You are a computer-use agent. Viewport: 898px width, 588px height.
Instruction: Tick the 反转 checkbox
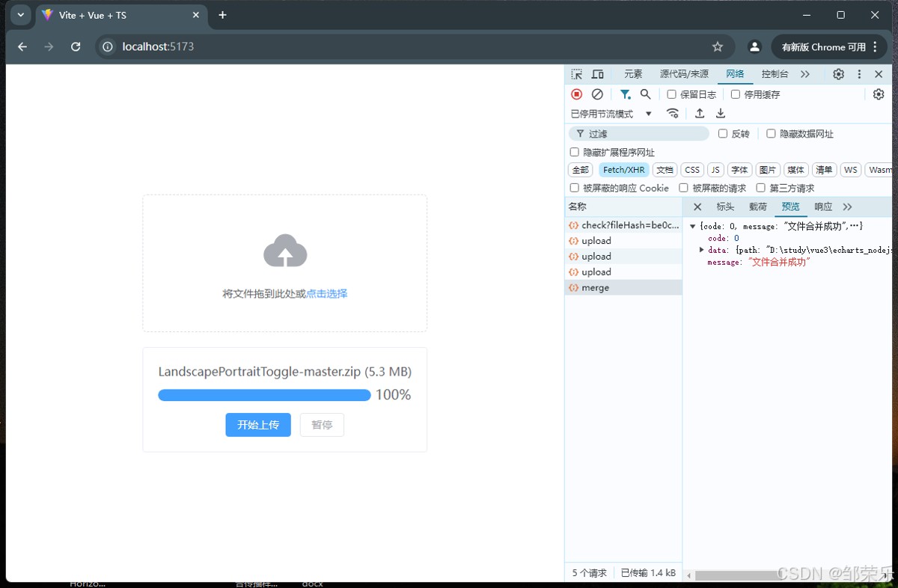(723, 134)
